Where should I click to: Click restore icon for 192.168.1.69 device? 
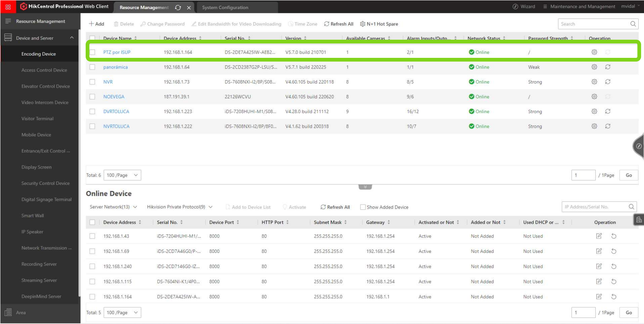tap(614, 251)
